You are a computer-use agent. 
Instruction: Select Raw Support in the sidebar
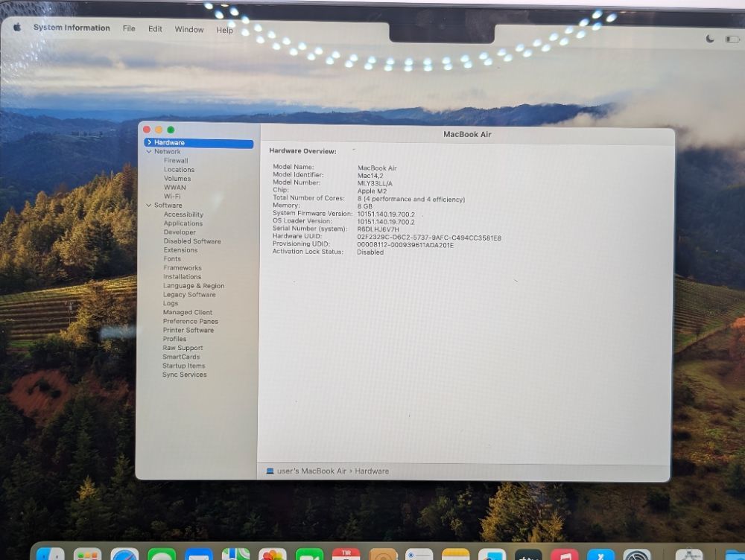pos(183,349)
